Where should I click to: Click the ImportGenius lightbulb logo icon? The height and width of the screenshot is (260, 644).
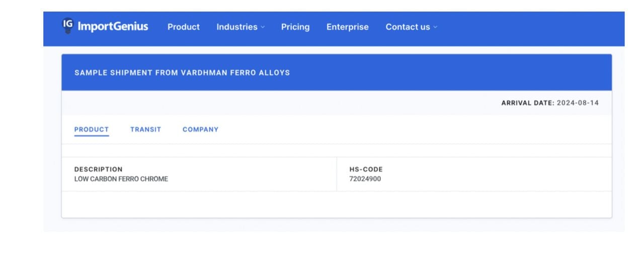click(67, 25)
